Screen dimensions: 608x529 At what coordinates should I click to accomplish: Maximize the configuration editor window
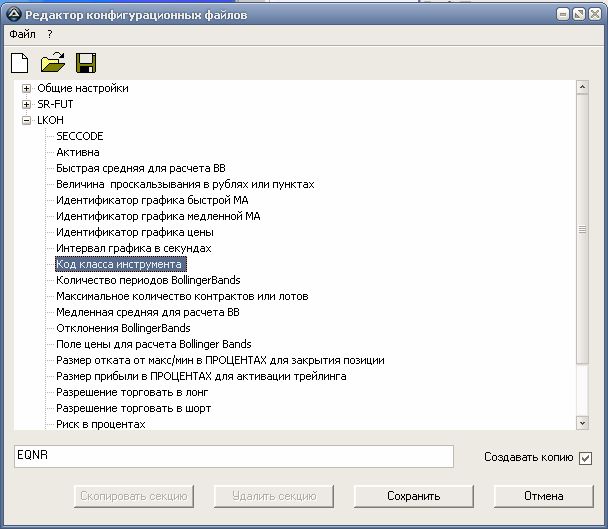[579, 15]
